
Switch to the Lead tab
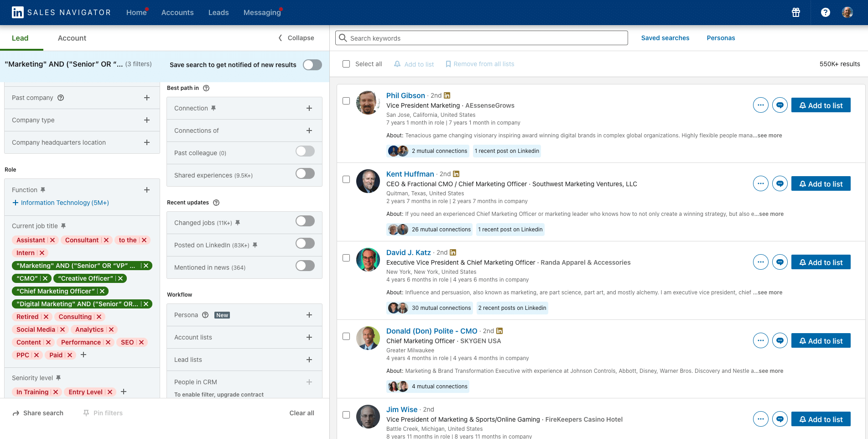point(20,38)
